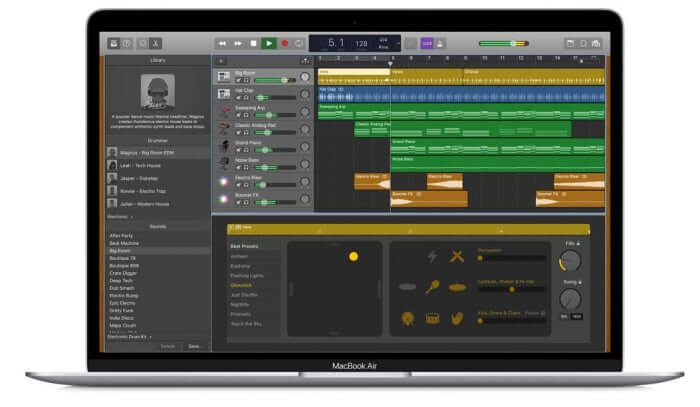The image size is (700, 407).
Task: Mute the Boomer FX track
Action: (238, 203)
